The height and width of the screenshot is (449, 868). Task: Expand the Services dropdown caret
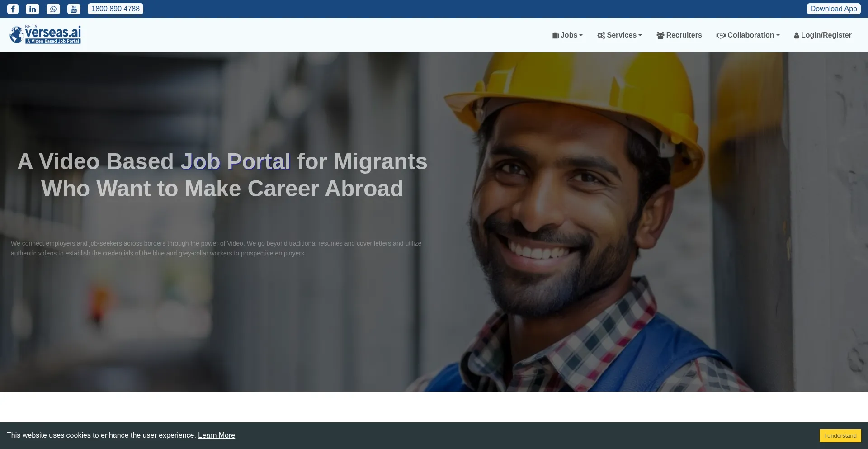pyautogui.click(x=640, y=35)
